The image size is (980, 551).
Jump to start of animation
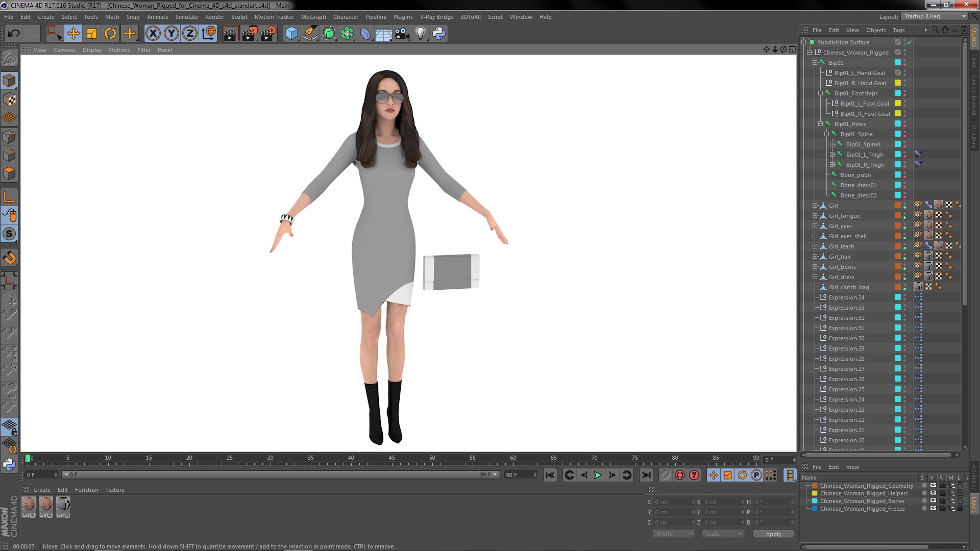coord(550,475)
